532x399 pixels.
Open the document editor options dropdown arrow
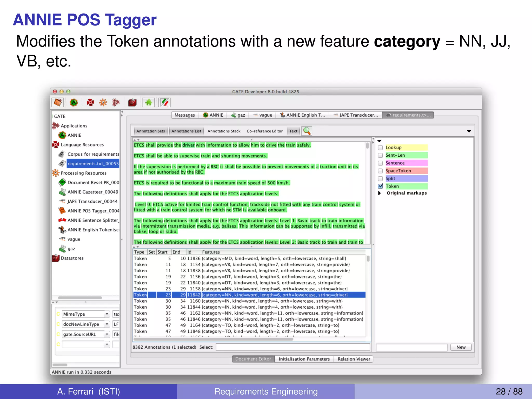469,131
